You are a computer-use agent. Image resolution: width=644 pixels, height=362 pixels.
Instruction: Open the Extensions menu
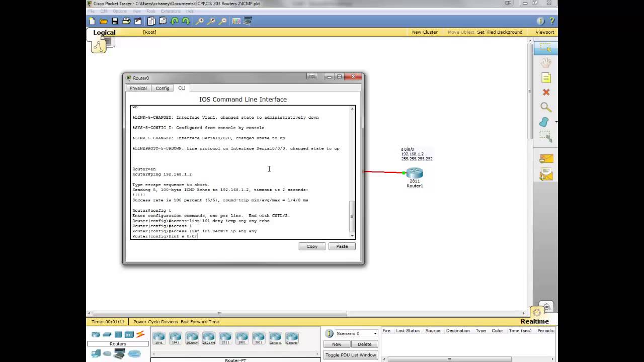171,11
